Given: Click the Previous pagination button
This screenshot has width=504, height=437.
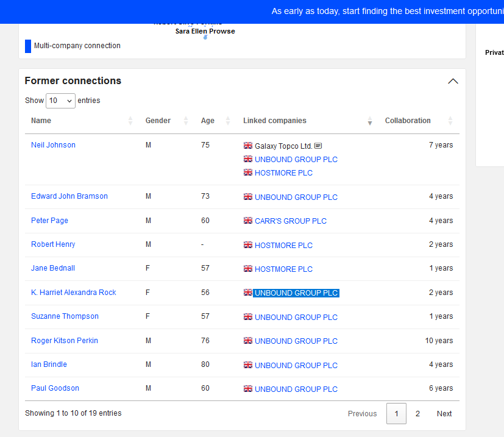Looking at the screenshot, I should point(362,413).
